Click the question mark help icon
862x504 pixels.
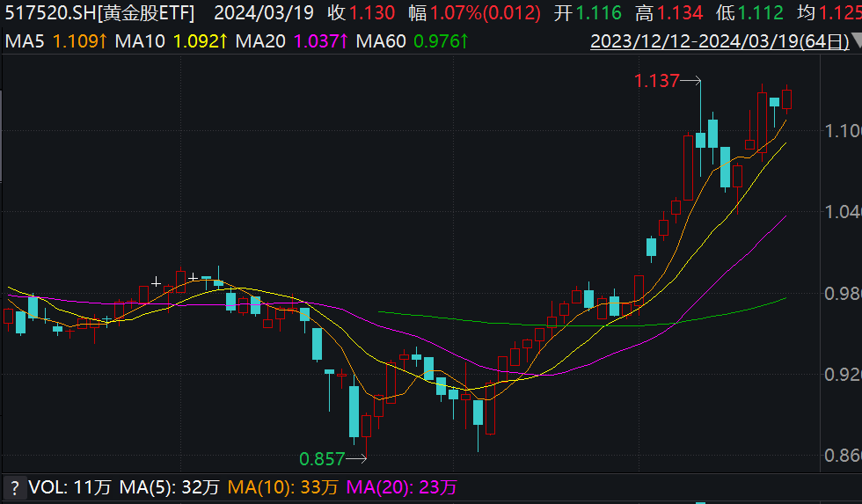tap(14, 487)
